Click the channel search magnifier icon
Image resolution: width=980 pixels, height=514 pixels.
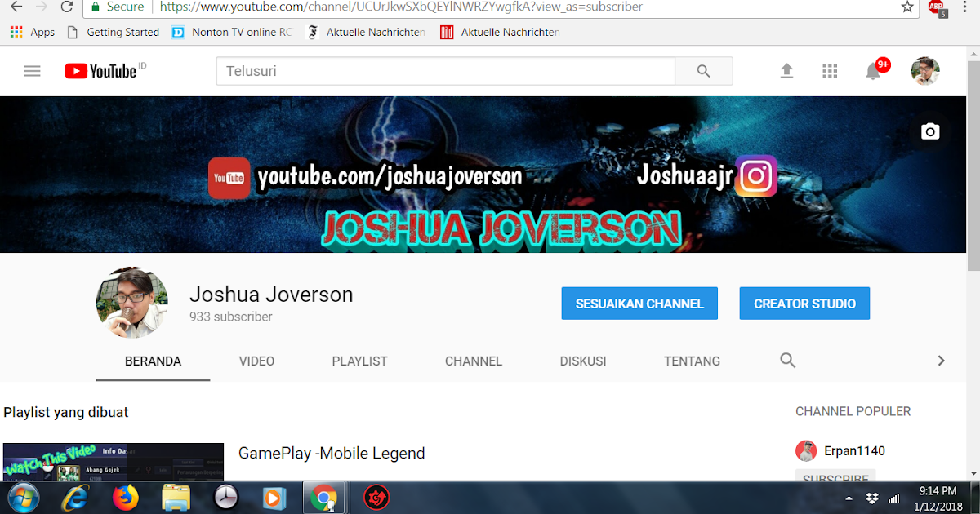click(788, 360)
